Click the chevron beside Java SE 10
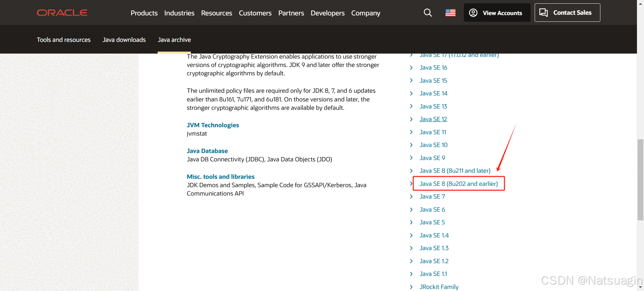Image resolution: width=644 pixels, height=291 pixels. [411, 145]
